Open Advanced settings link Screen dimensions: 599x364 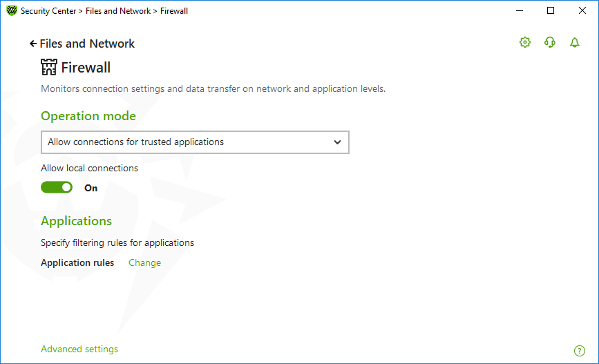click(79, 349)
